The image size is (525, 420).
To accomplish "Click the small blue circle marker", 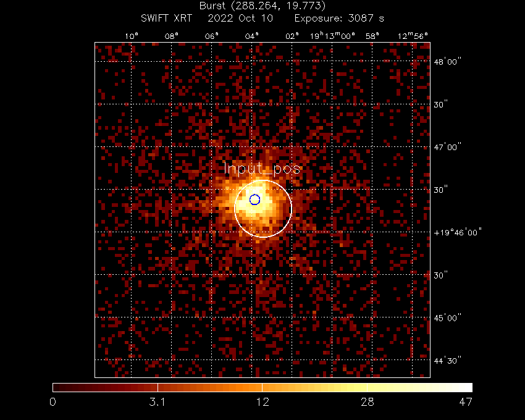I will click(x=254, y=199).
